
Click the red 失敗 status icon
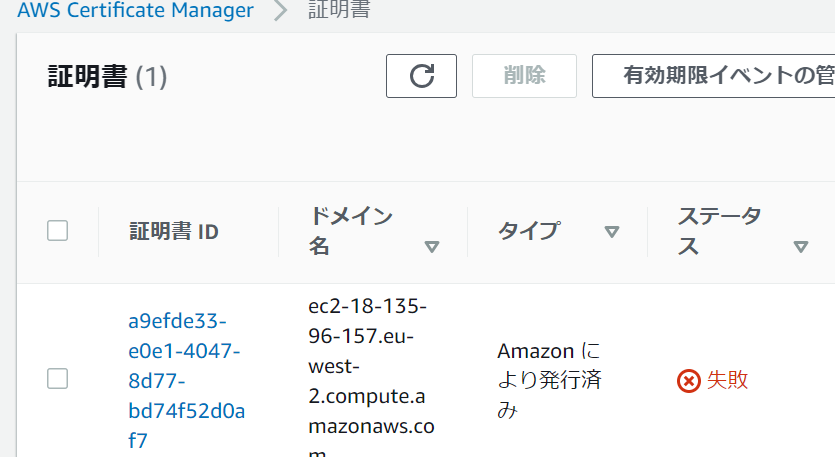point(689,381)
